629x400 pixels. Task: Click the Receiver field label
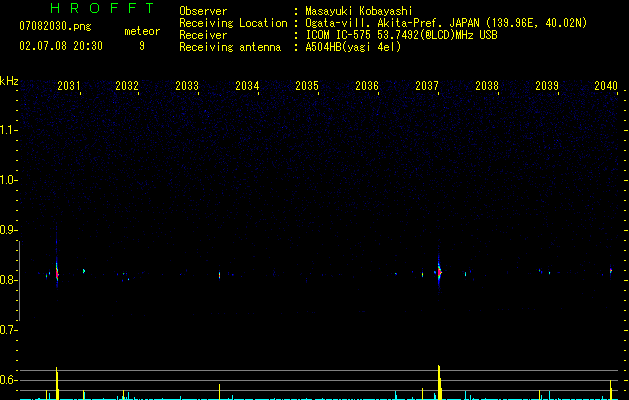point(203,35)
